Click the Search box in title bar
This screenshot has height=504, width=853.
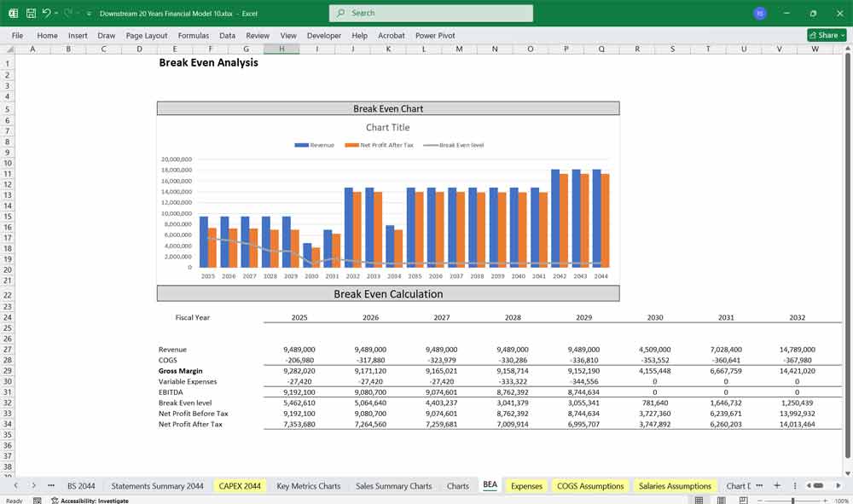[431, 13]
